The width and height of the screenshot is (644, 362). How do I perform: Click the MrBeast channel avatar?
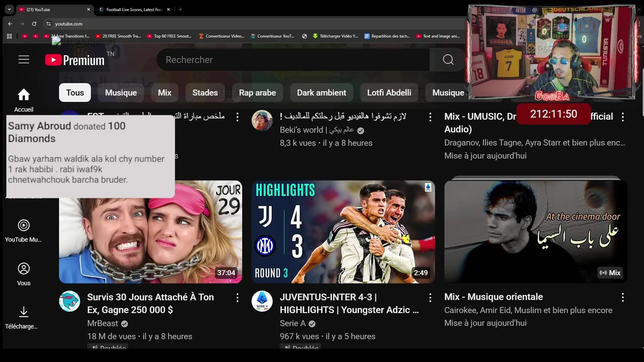point(69,301)
